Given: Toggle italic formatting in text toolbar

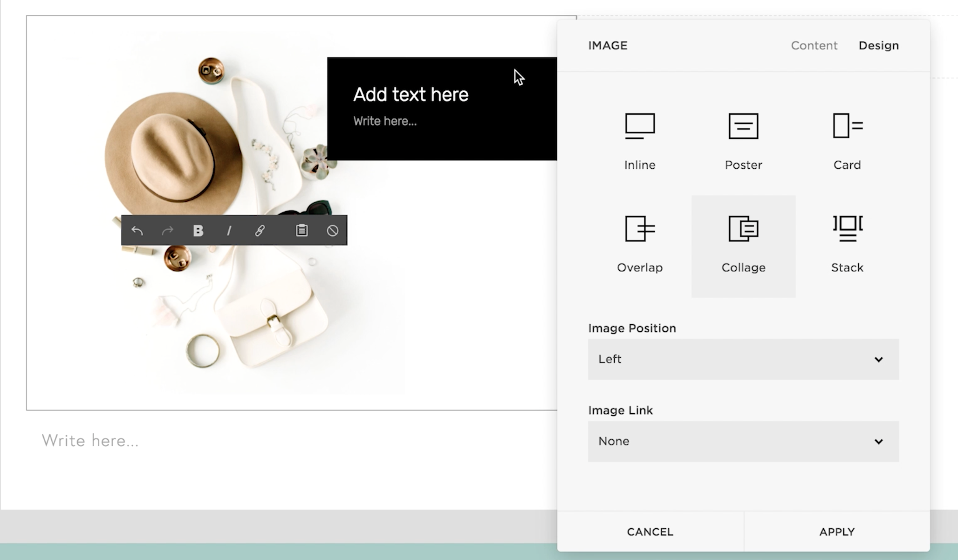Looking at the screenshot, I should point(229,231).
